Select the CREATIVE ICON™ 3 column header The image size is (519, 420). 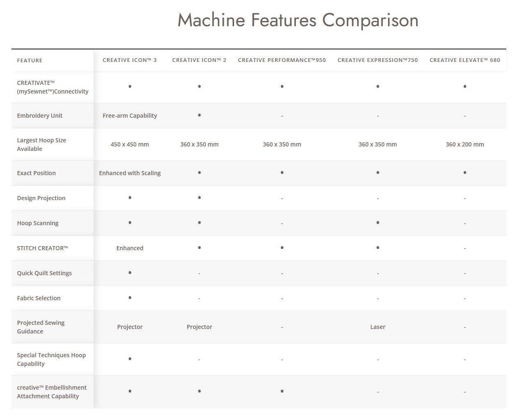click(130, 60)
